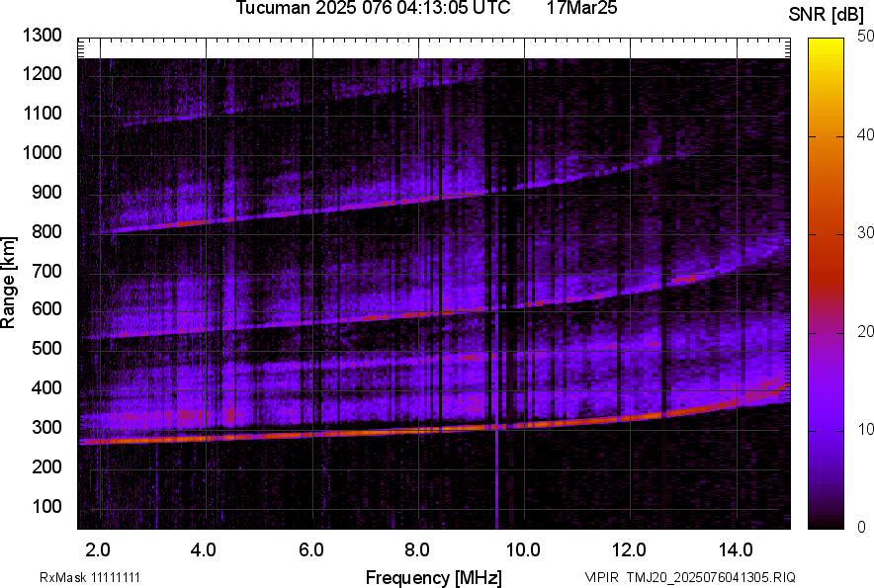Click range axis tick 900
This screenshot has width=874, height=588.
pyautogui.click(x=46, y=193)
